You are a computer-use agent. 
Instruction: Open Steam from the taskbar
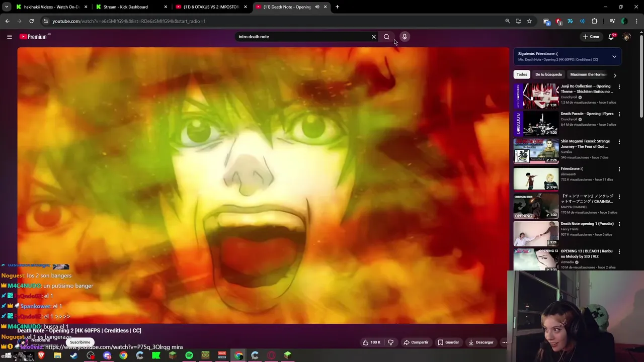(74, 355)
